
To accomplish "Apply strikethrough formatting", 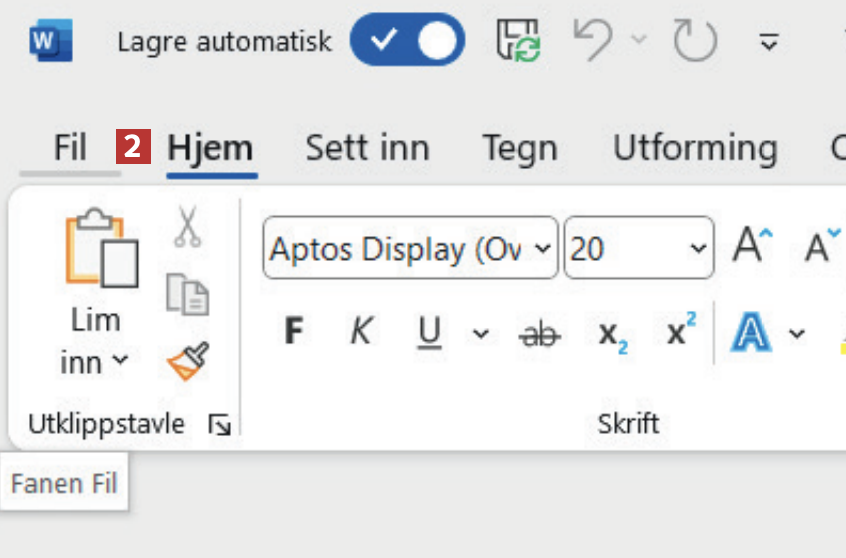I will click(541, 333).
